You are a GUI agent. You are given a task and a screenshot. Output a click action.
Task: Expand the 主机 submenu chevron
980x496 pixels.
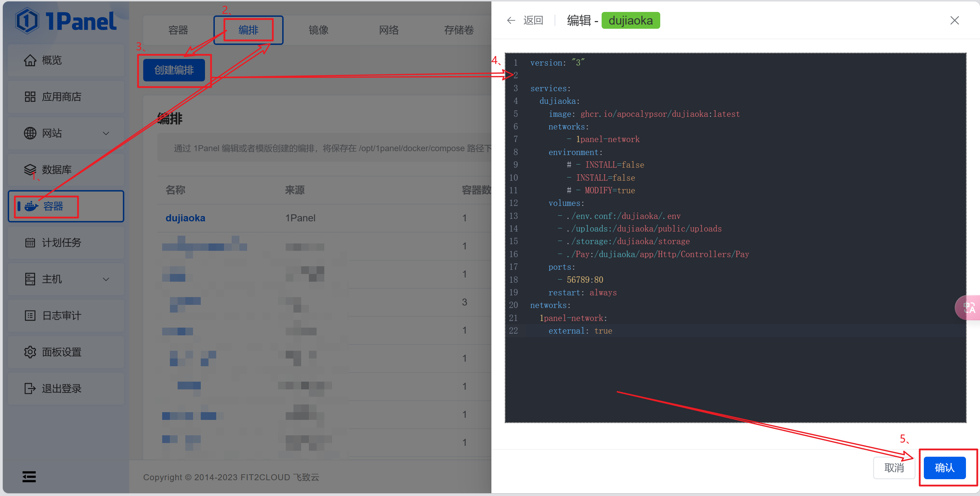[x=106, y=279]
